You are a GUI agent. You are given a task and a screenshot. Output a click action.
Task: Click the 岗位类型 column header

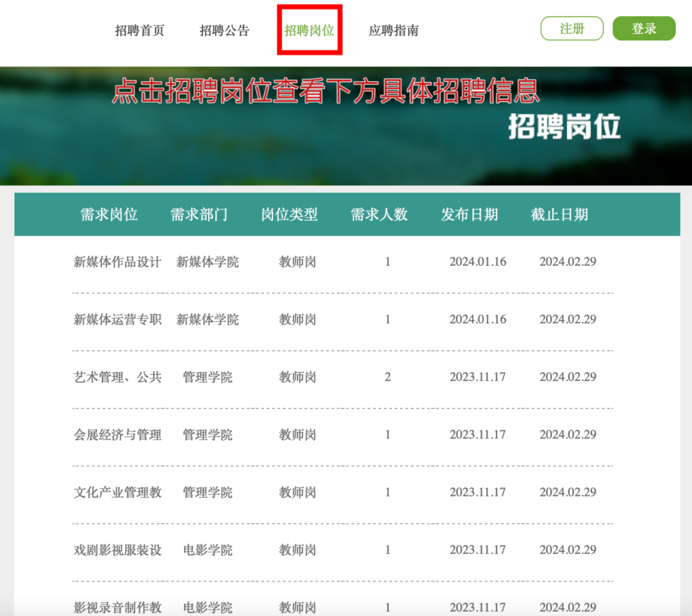pos(289,215)
